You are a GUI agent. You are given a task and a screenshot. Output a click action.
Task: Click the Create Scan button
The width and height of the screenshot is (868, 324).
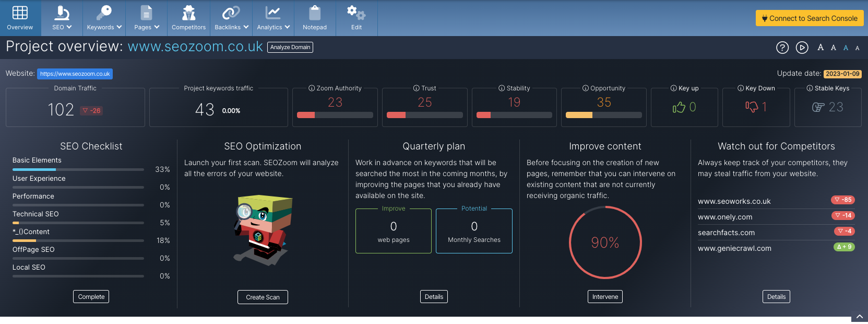pos(263,297)
